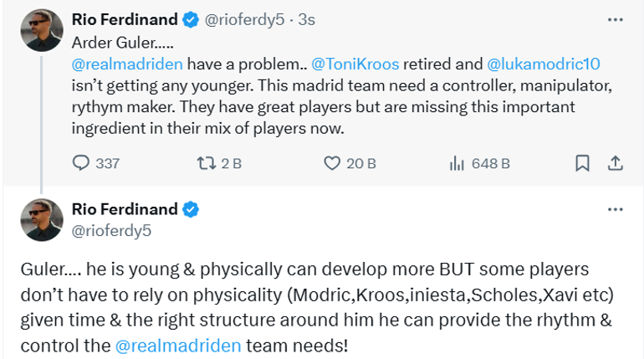This screenshot has height=359, width=644.
Task: Like the tweet with 20 B likes
Action: click(x=332, y=163)
